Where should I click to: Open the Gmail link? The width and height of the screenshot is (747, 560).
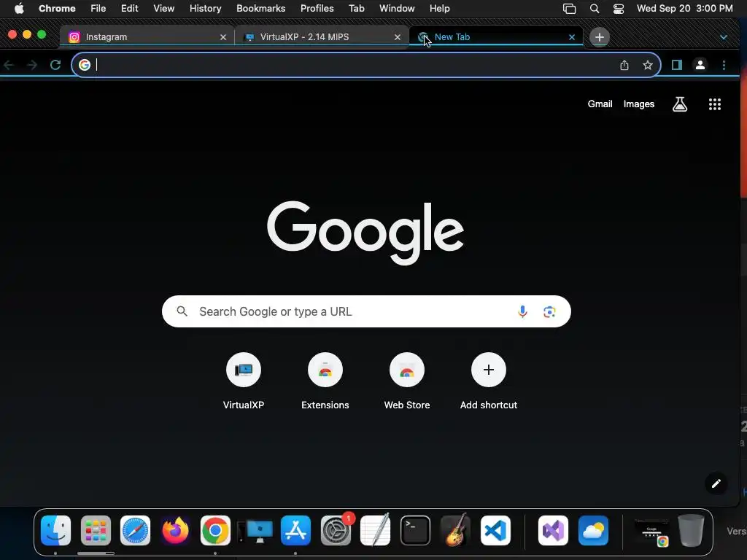(x=600, y=104)
